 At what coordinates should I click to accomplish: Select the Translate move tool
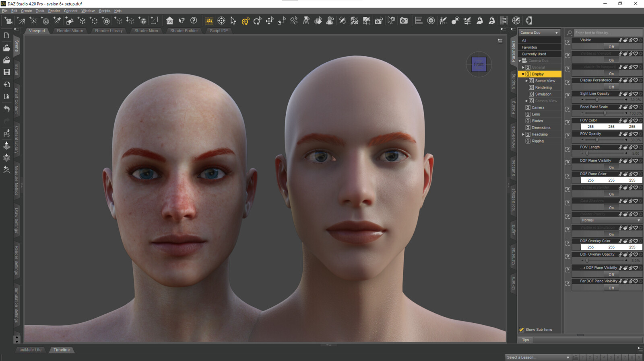269,21
